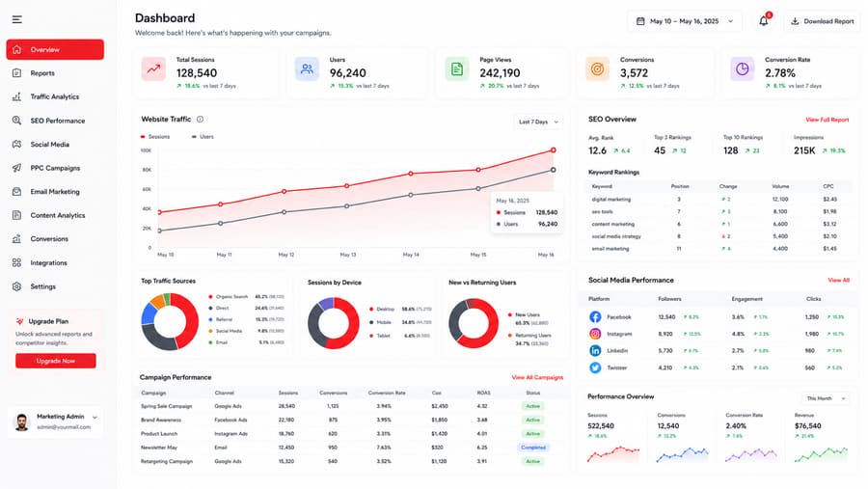Viewport: 868px width, 489px height.
Task: Click the 'email marketing' keyword row
Action: [718, 249]
